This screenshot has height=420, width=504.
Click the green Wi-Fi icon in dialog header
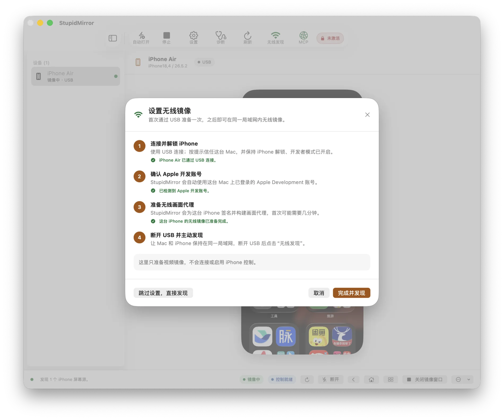(x=138, y=114)
